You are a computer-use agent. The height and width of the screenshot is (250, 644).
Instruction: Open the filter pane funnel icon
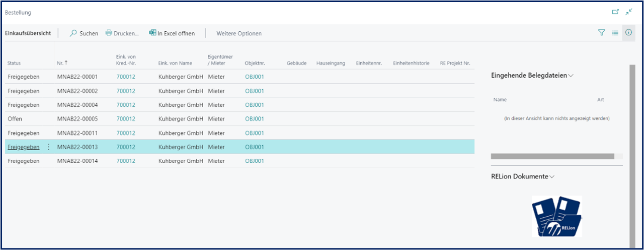point(601,33)
